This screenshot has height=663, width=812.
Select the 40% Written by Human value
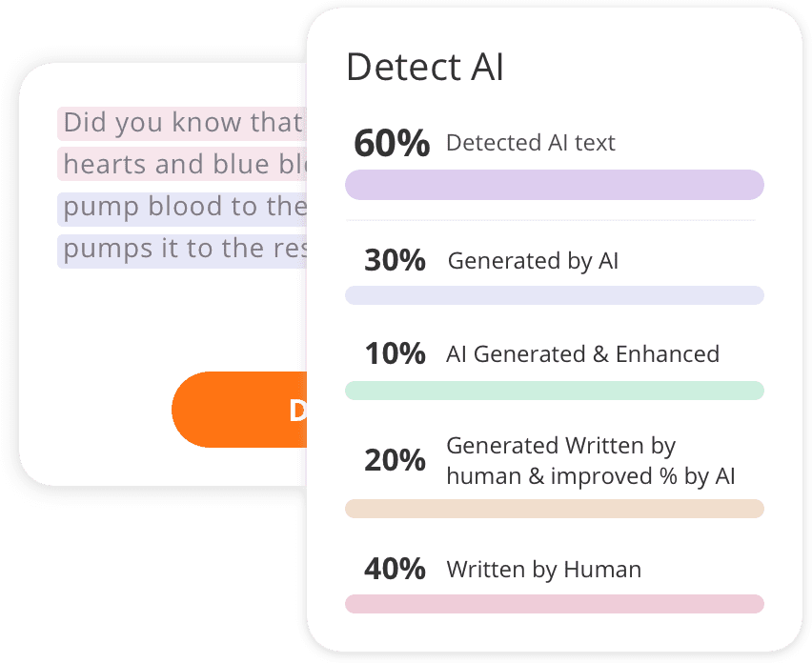(396, 569)
